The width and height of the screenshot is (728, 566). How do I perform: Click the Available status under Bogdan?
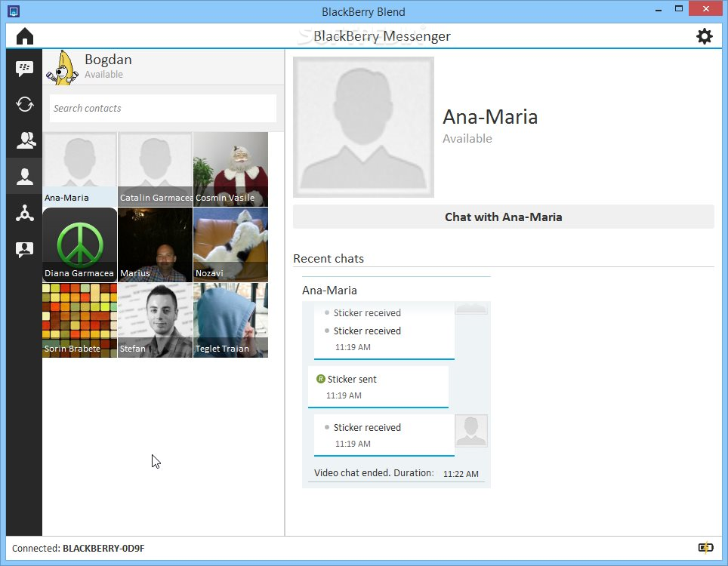point(104,74)
